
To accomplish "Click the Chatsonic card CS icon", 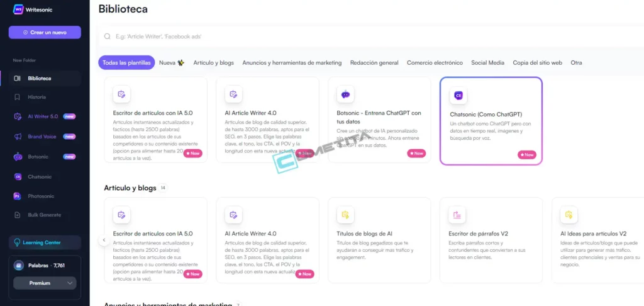I will [x=458, y=96].
